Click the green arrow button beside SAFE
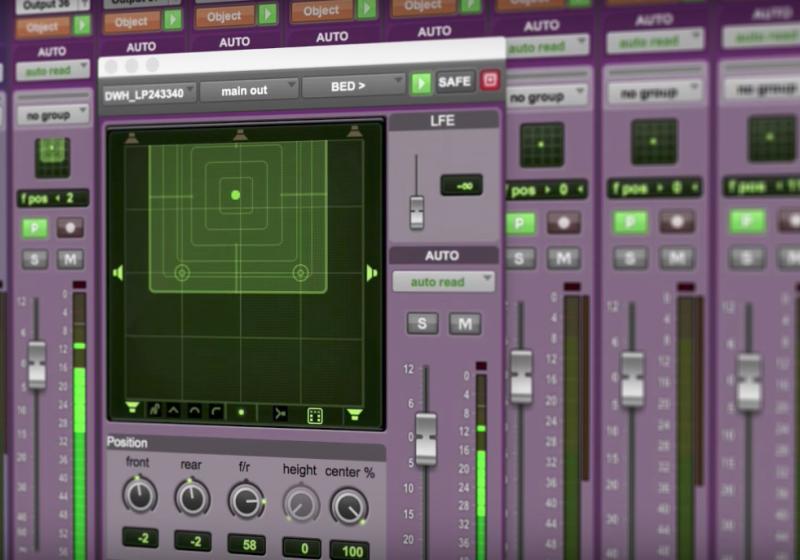800x560 pixels. pyautogui.click(x=421, y=83)
